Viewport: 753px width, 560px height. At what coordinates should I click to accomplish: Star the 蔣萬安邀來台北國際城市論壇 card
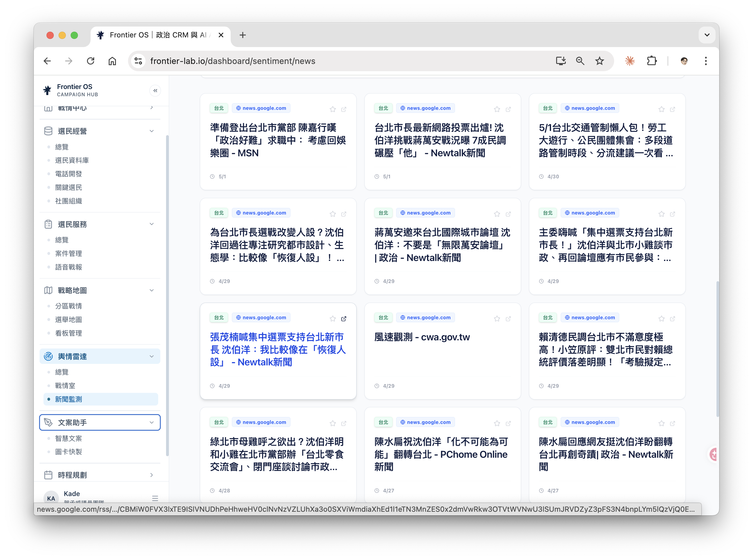coord(497,214)
